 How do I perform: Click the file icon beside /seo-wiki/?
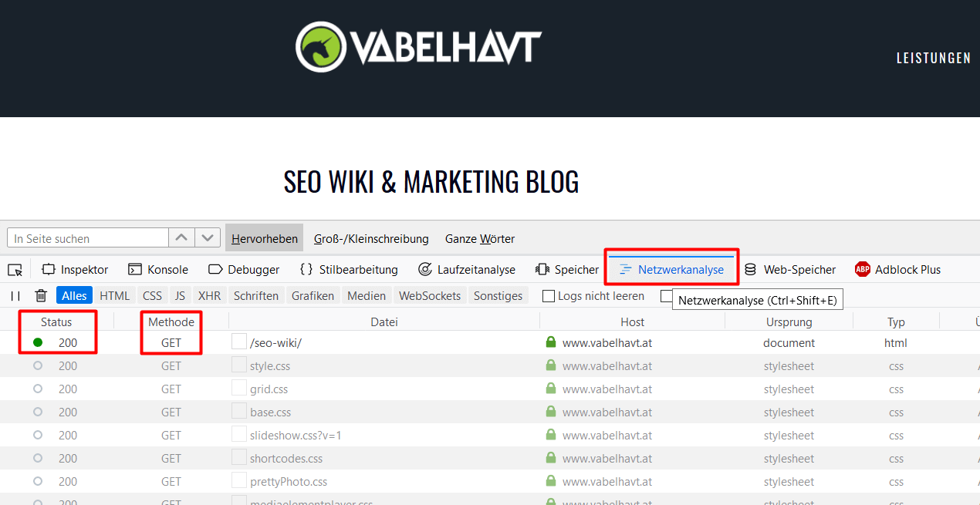(239, 342)
